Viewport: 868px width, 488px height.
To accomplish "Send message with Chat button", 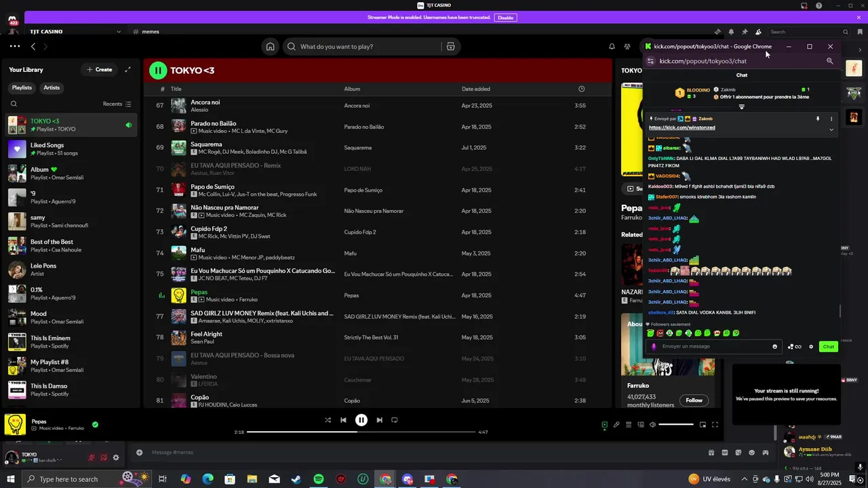I will tap(829, 347).
